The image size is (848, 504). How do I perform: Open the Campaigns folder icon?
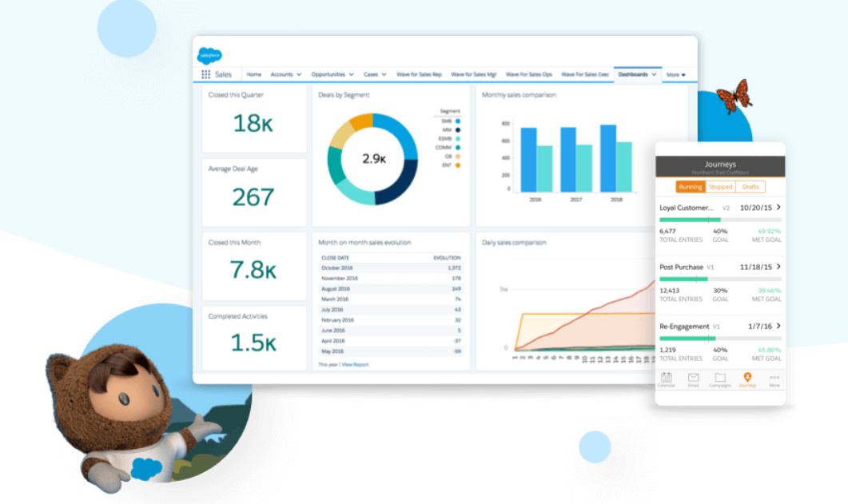point(720,379)
